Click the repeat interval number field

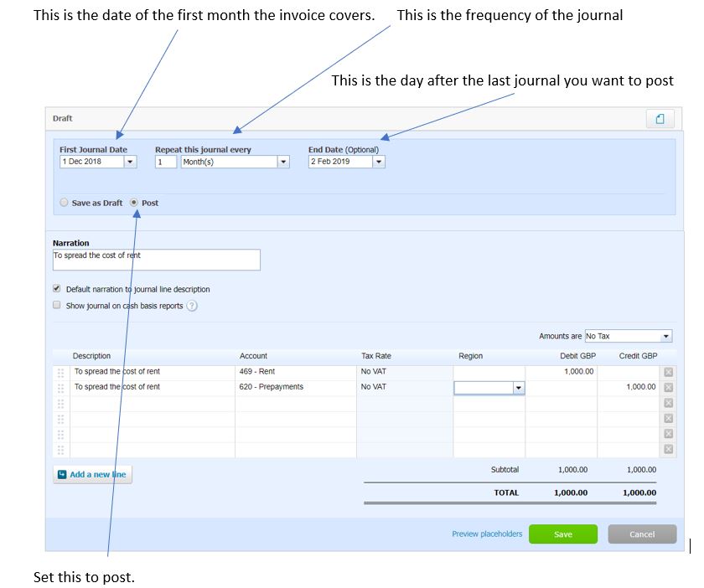point(166,162)
